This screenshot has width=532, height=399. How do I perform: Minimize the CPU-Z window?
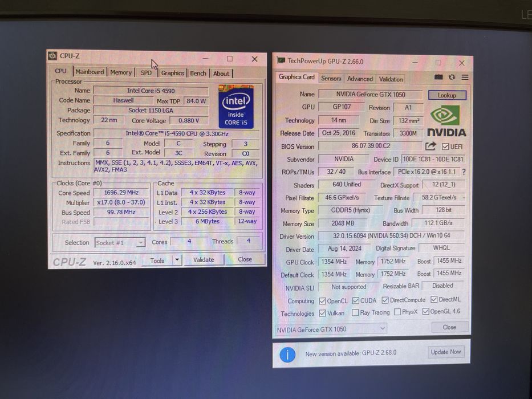205,58
